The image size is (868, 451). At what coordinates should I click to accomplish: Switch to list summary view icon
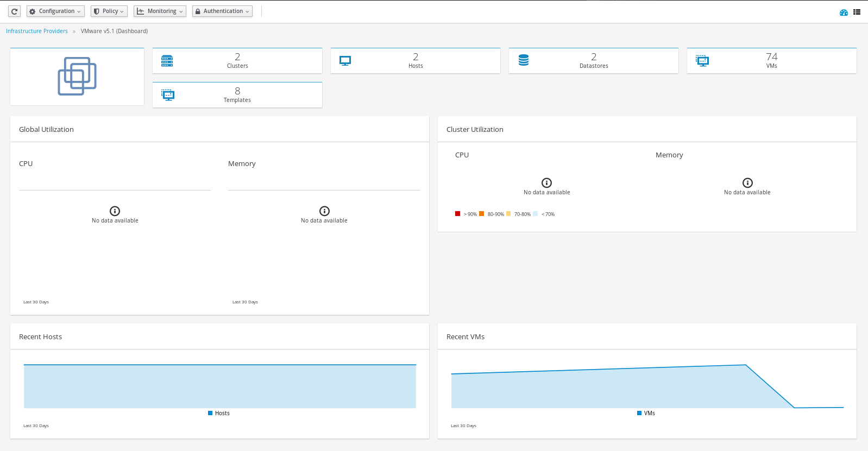click(x=857, y=12)
